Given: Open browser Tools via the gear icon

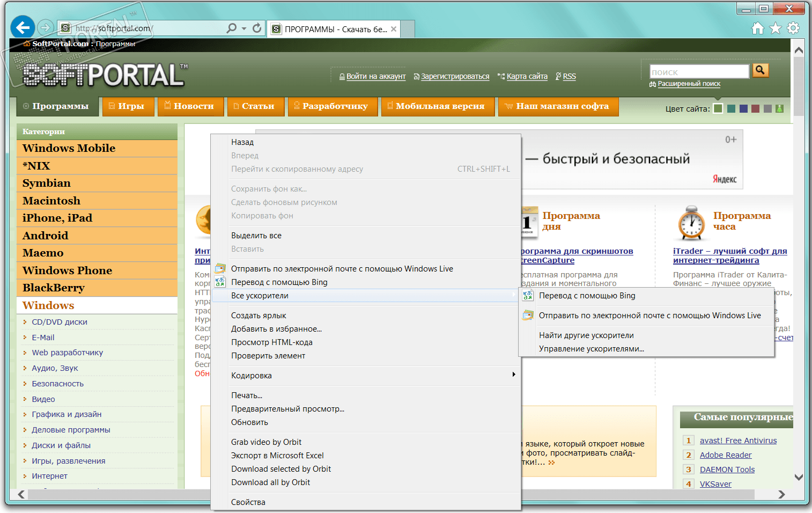Looking at the screenshot, I should coord(793,28).
